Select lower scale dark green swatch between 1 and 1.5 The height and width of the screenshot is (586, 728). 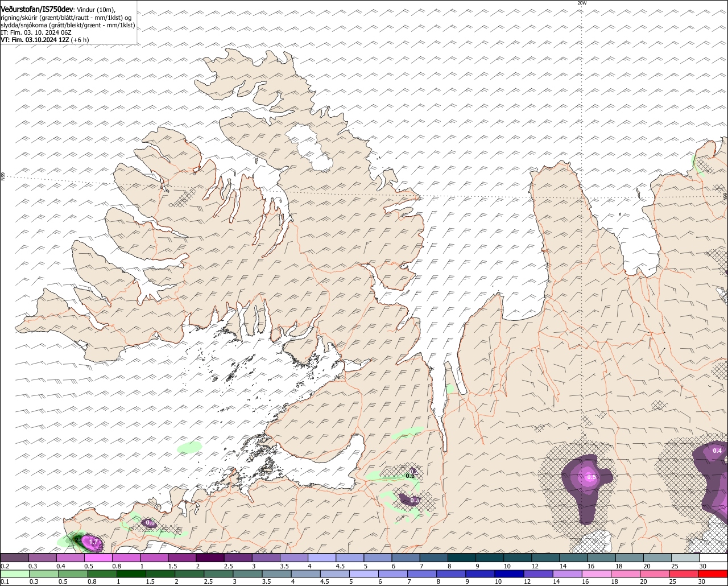coord(131,573)
